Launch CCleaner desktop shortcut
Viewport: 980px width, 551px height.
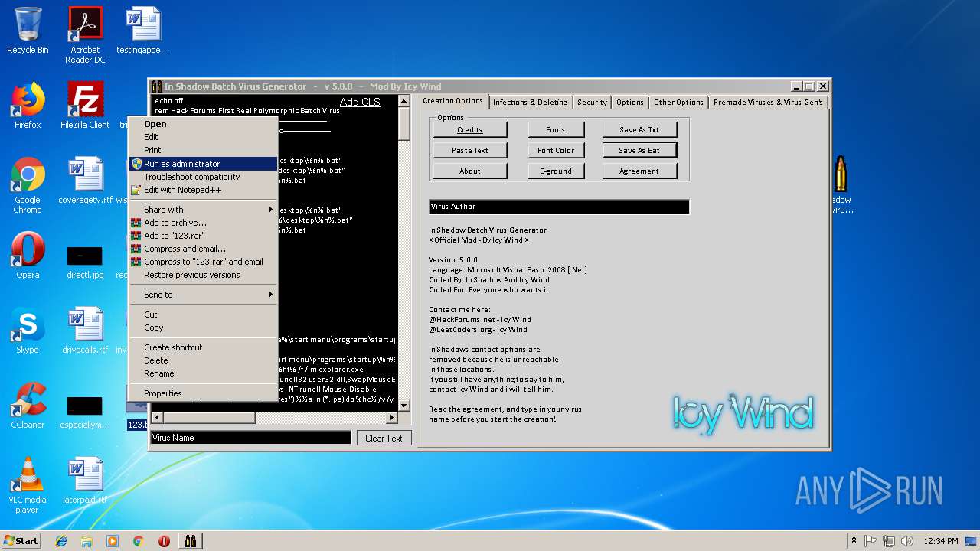[28, 406]
